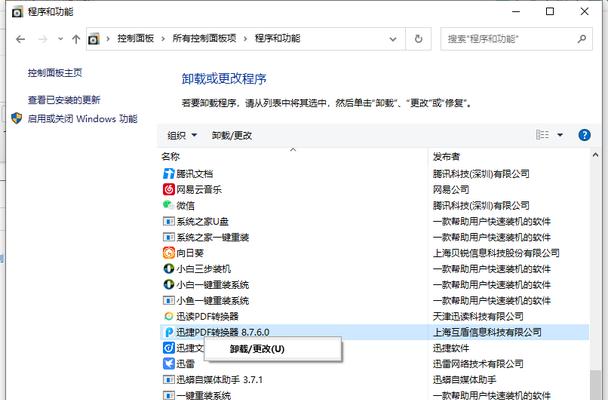Click the 一键重装系统 program icon
The width and height of the screenshot is (608, 400).
tap(169, 395)
